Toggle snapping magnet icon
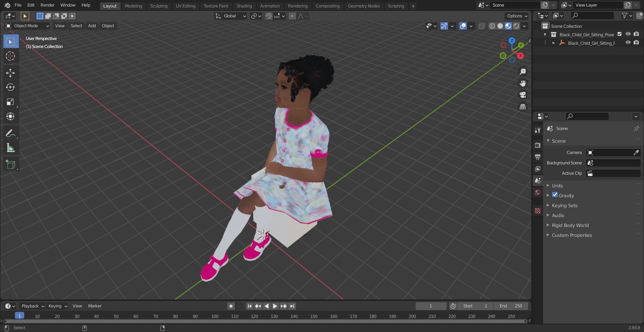 coord(268,16)
